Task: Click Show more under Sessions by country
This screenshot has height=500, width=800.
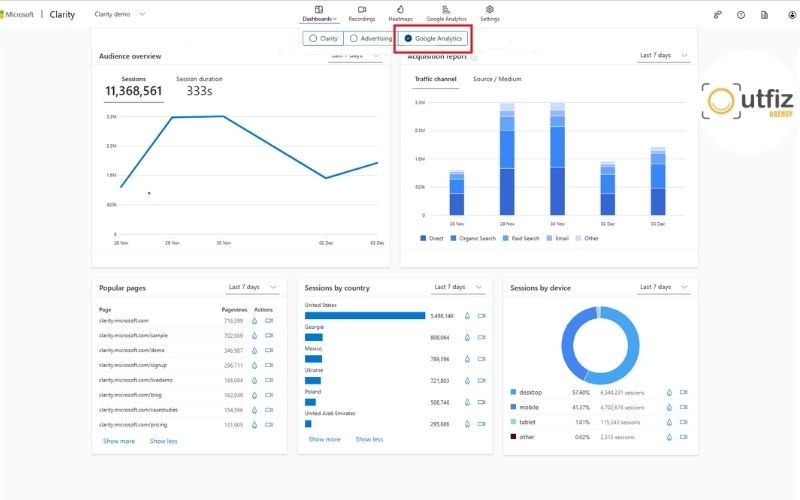Action: (324, 439)
